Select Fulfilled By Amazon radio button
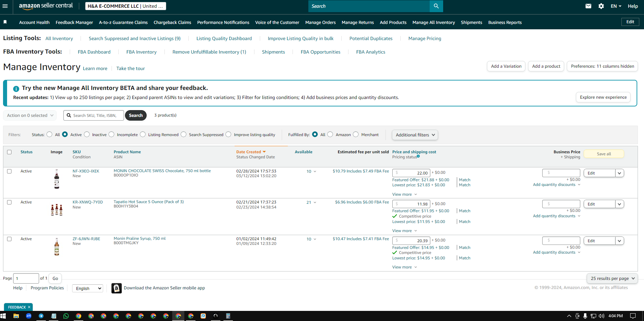644x321 pixels. tap(330, 134)
